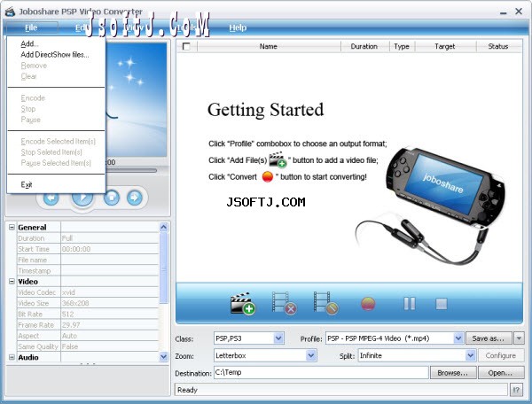Minimize the Joboshare PSP Video Converter window
This screenshot has width=532, height=404.
pos(504,12)
